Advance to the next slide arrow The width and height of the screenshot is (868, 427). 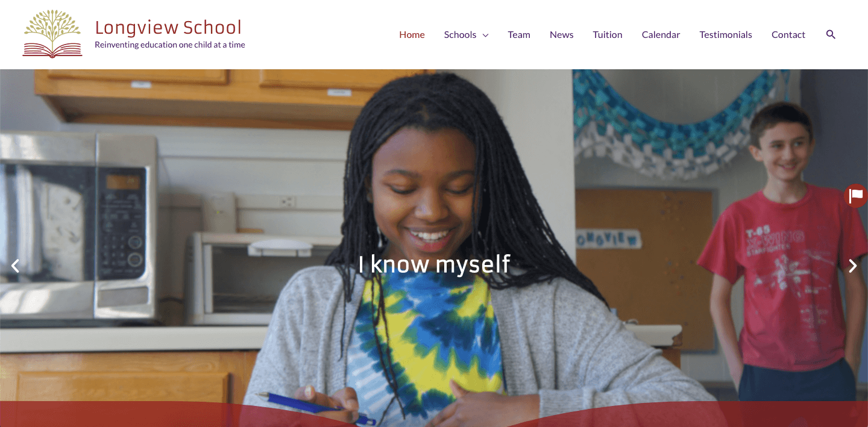[x=852, y=266]
